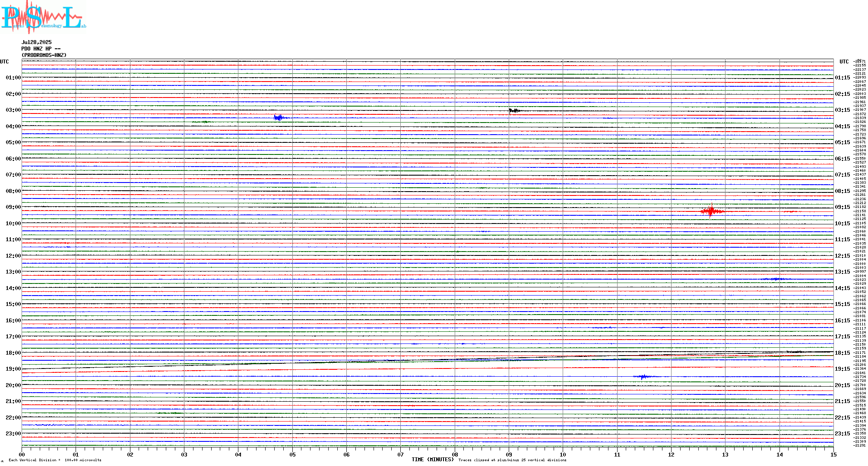This screenshot has height=466, width=868.
Task: Click minute 13 on the time axis
Action: [x=725, y=454]
